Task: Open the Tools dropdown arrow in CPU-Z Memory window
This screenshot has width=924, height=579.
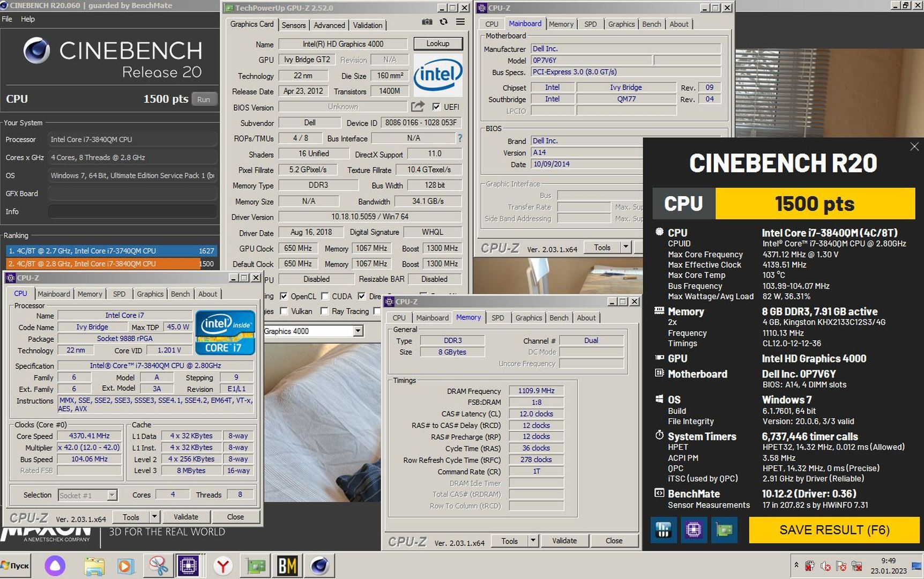Action: 533,540
